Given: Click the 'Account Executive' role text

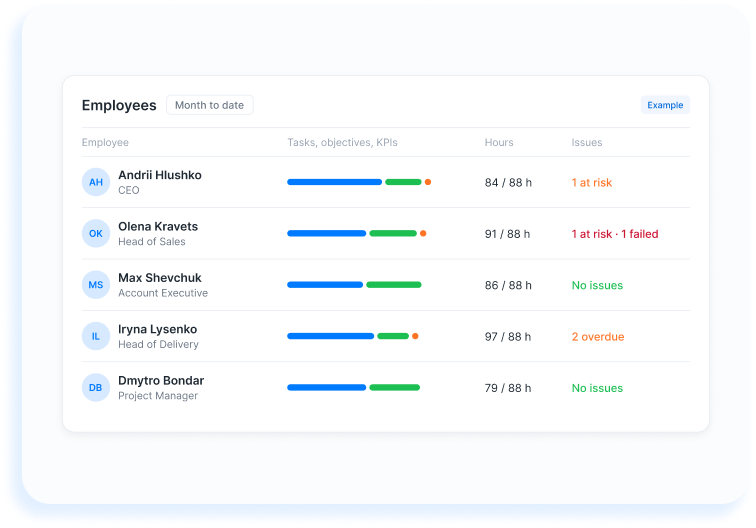Looking at the screenshot, I should point(163,293).
